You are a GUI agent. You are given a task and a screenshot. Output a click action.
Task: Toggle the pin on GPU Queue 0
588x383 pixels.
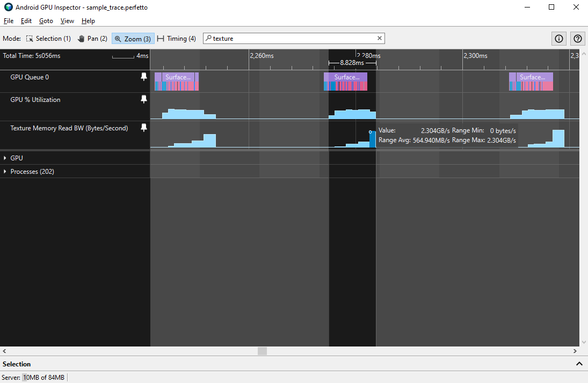coord(143,76)
